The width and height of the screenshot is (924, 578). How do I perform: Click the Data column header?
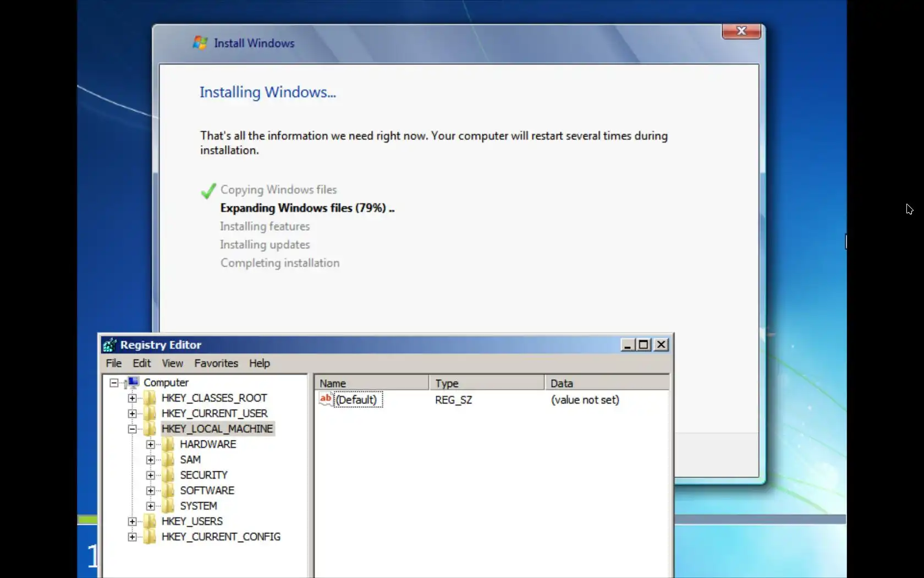point(607,383)
